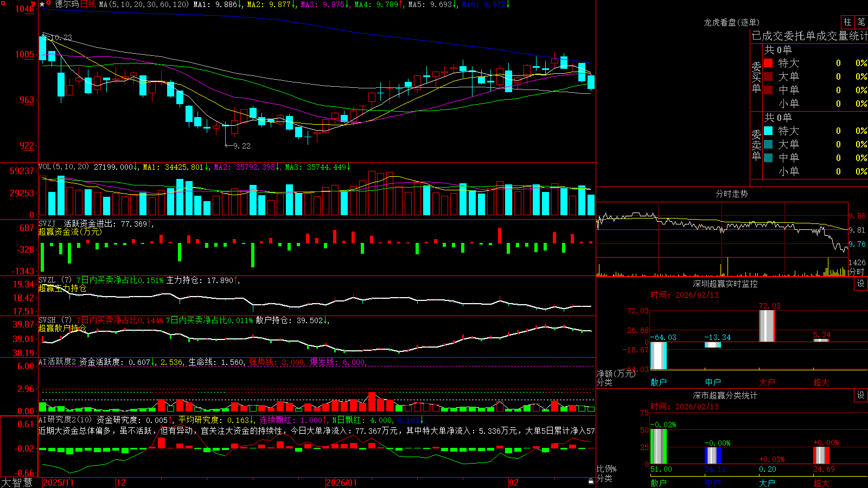
Task: Open VOL(5,10,20) indicator parameters
Action: [63, 167]
